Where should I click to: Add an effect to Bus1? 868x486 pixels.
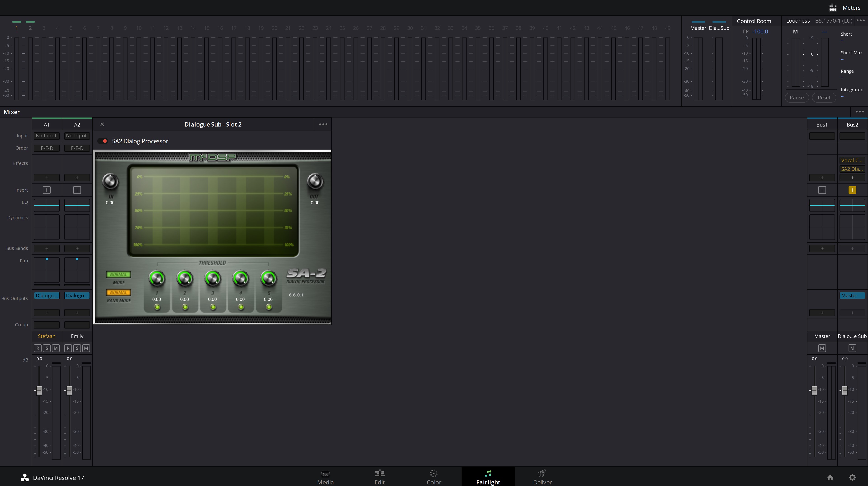click(x=822, y=178)
